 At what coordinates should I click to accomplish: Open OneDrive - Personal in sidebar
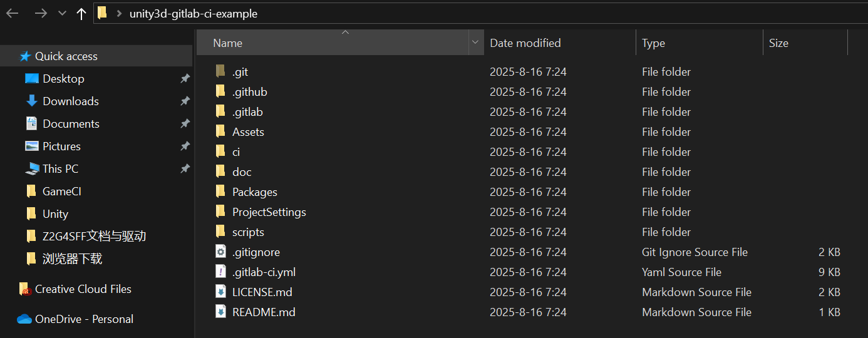(x=75, y=319)
